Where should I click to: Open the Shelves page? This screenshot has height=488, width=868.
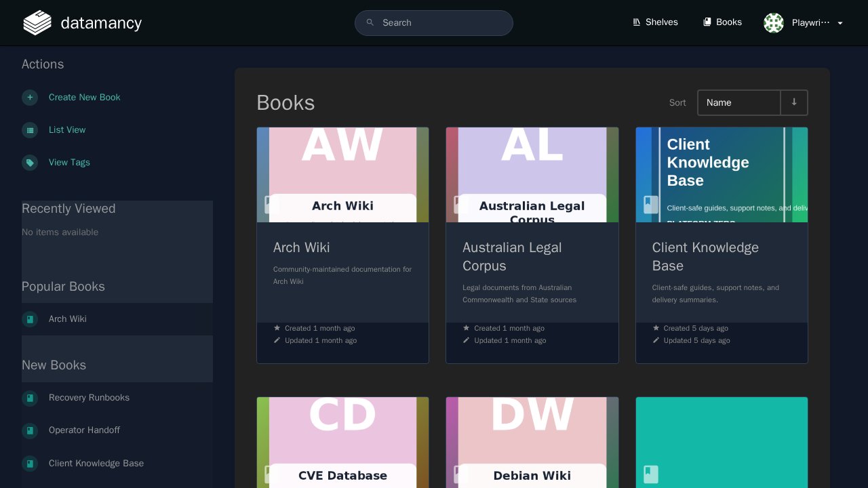pyautogui.click(x=655, y=22)
